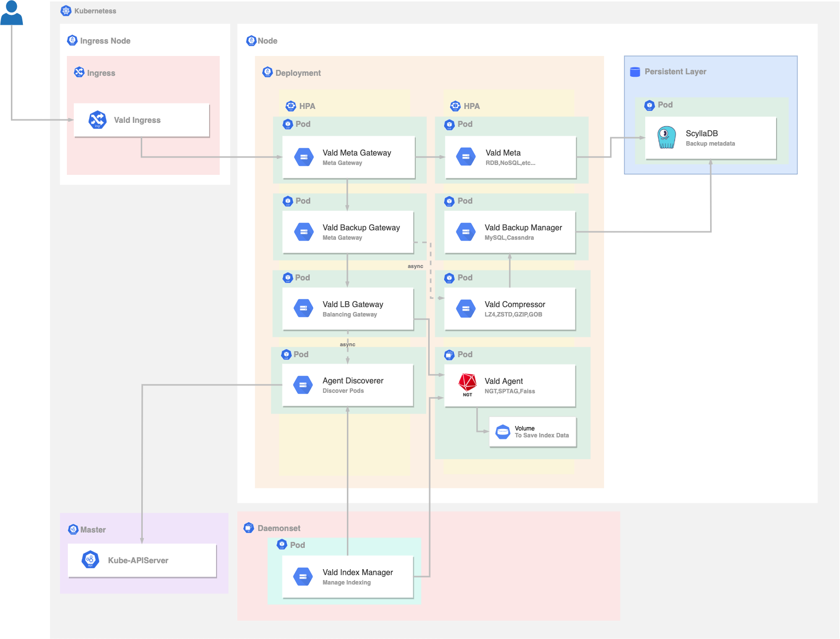Click the Volume disk icon
The width and height of the screenshot is (840, 639).
coord(503,432)
